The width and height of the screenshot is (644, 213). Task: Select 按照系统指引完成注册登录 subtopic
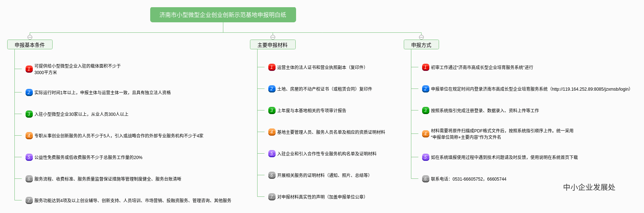pos(485,110)
